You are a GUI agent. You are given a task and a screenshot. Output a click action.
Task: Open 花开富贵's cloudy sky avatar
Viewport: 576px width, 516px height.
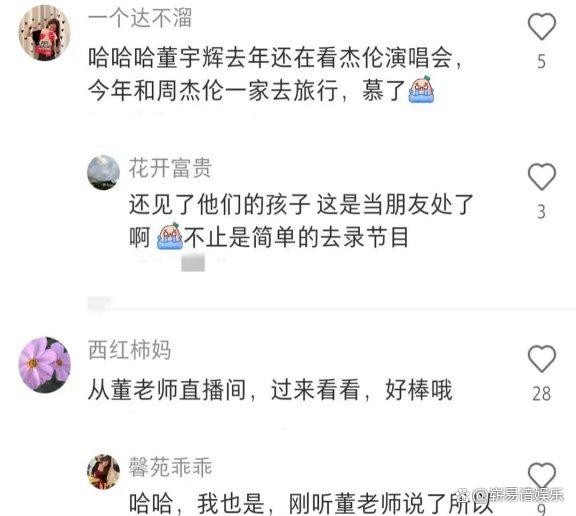tap(103, 172)
